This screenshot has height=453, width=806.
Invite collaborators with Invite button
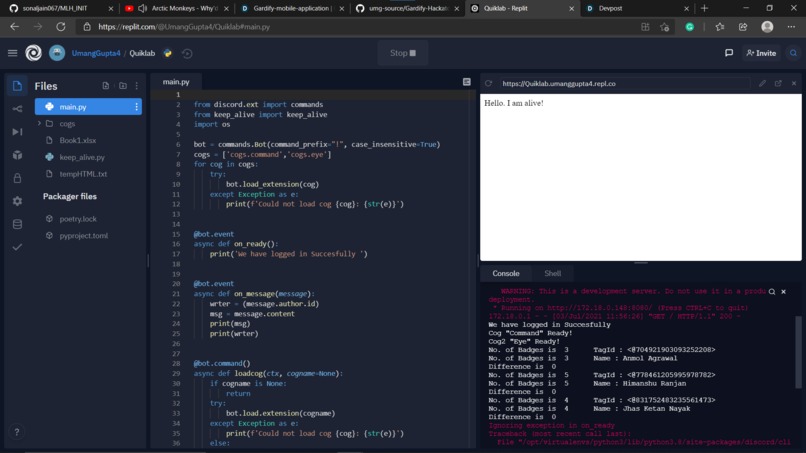pos(761,53)
